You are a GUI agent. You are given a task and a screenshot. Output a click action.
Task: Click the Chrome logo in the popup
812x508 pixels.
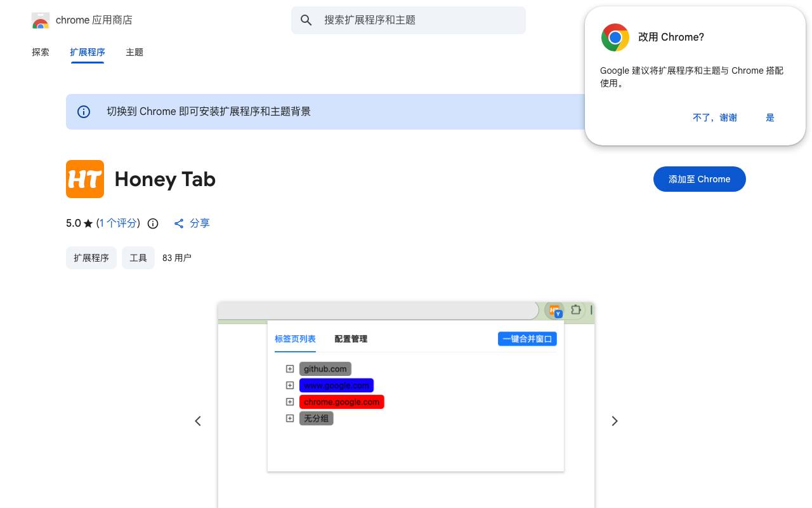615,37
